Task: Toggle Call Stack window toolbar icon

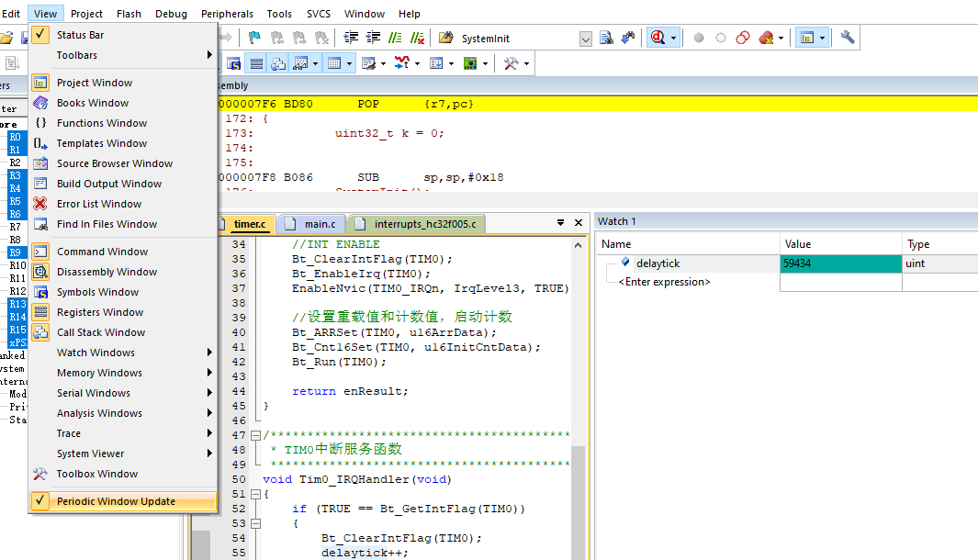Action: tap(279, 63)
